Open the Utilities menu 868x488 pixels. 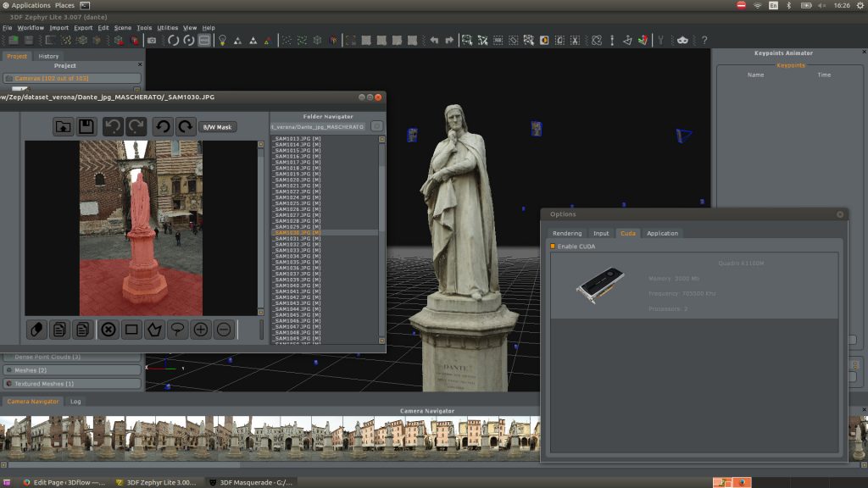click(x=167, y=28)
